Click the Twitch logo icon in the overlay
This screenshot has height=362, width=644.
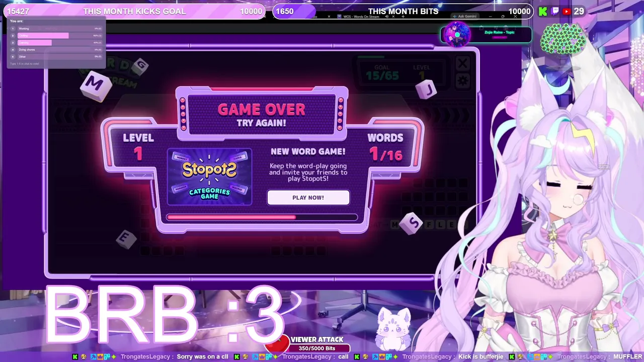555,11
